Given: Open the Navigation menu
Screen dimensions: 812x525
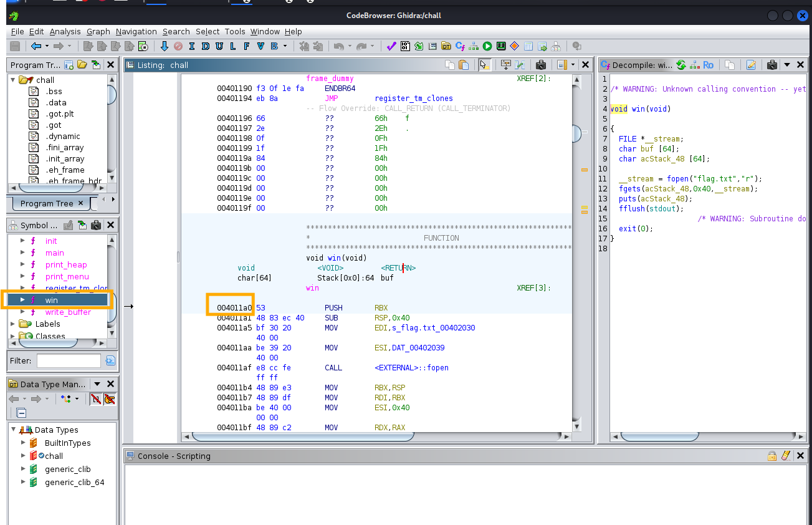Looking at the screenshot, I should (136, 31).
